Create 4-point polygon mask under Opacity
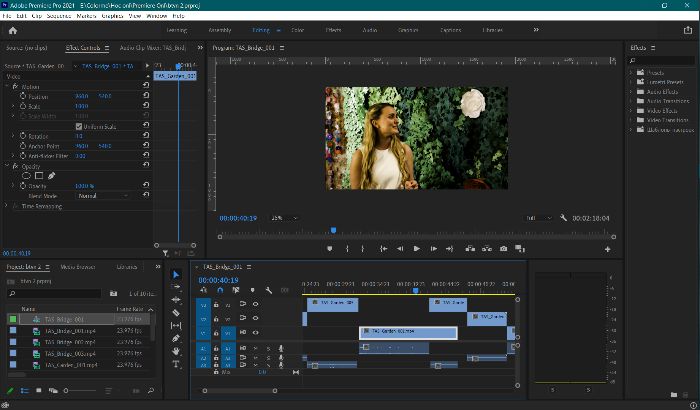Viewport: 700px width, 410px height. [x=39, y=176]
